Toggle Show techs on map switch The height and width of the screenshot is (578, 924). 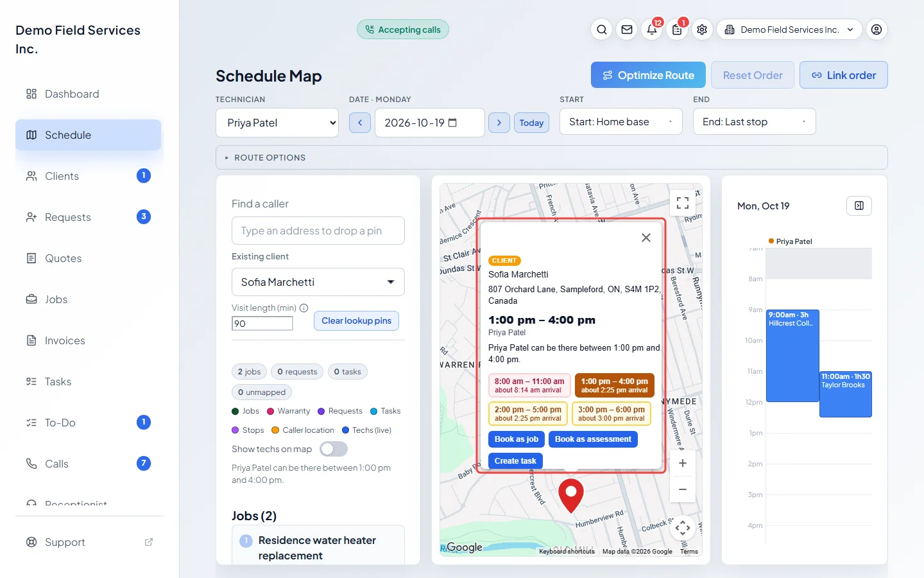tap(334, 449)
